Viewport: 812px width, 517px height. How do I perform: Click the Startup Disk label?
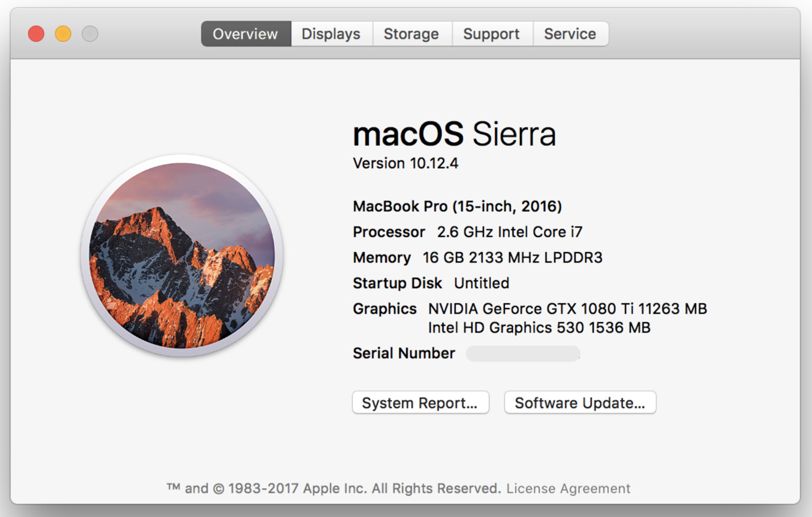point(397,283)
